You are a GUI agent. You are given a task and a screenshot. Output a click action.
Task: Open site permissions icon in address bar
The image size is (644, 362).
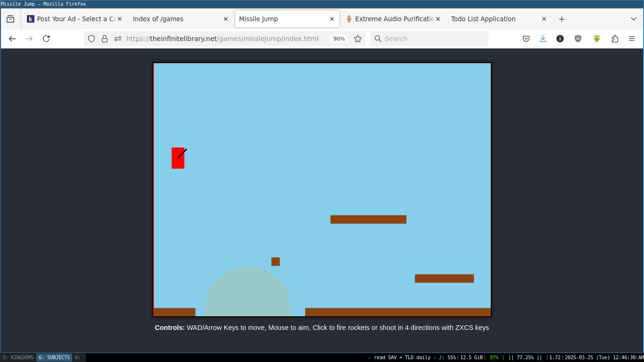pos(118,39)
